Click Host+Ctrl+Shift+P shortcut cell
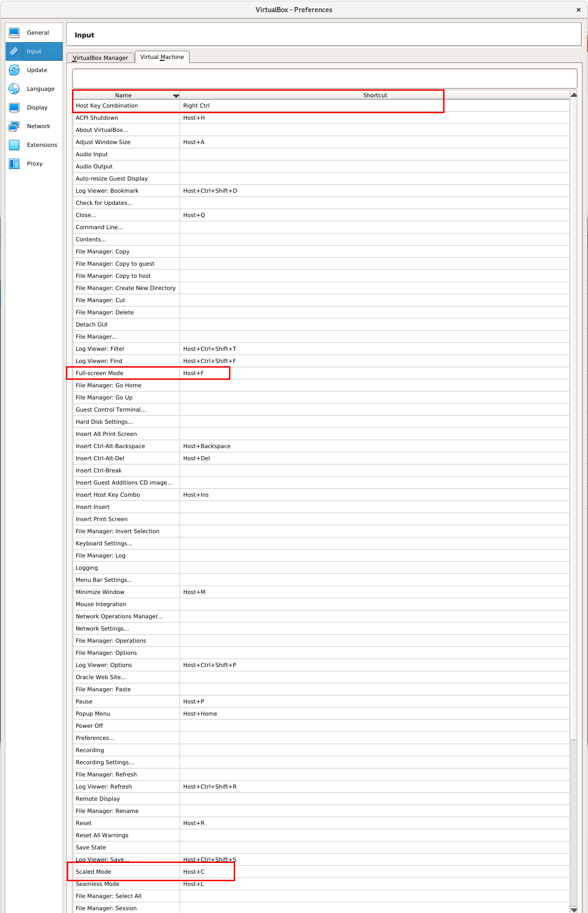The height and width of the screenshot is (913, 588). pos(374,665)
